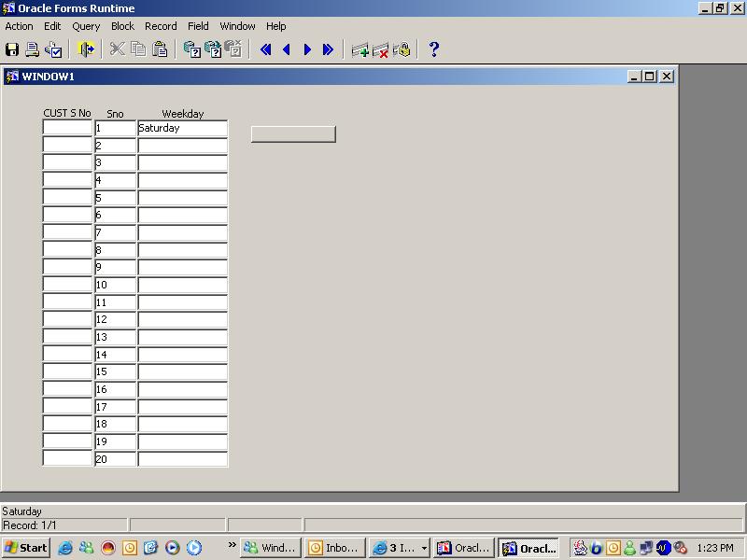The image size is (747, 560).
Task: Go to the next record arrow
Action: [x=307, y=49]
